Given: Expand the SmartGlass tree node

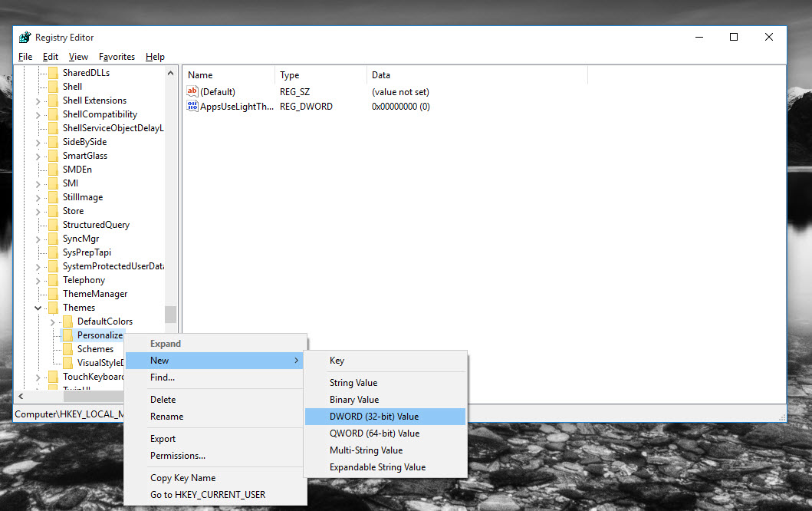Looking at the screenshot, I should click(38, 157).
